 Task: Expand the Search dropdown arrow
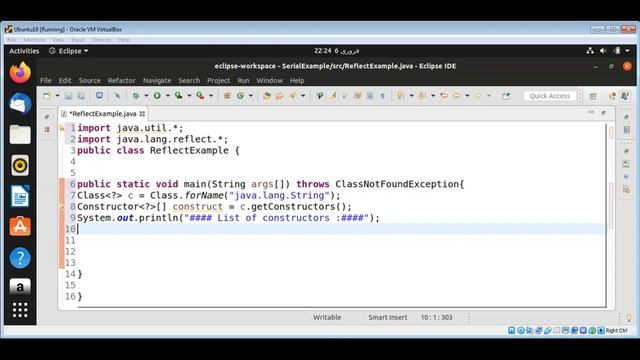coord(303,96)
